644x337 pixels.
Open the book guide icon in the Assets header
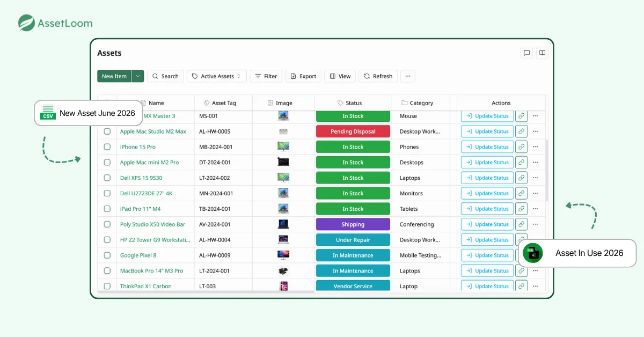click(543, 53)
